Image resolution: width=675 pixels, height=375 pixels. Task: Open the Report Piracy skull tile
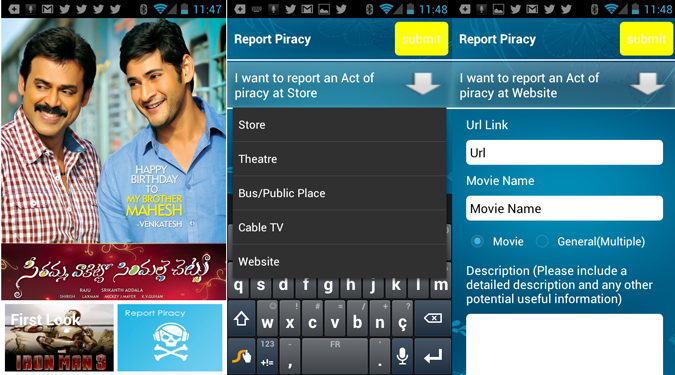[170, 337]
